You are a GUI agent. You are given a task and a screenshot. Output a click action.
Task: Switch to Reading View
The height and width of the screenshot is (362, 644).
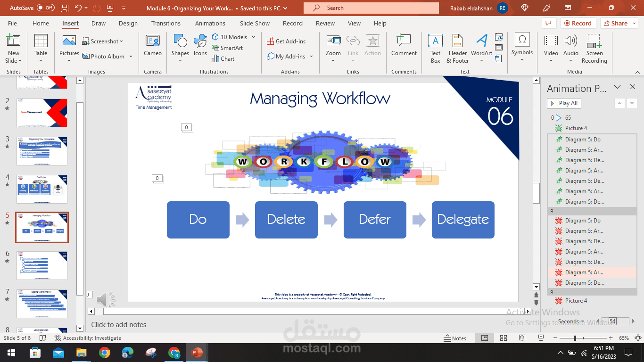(522, 338)
